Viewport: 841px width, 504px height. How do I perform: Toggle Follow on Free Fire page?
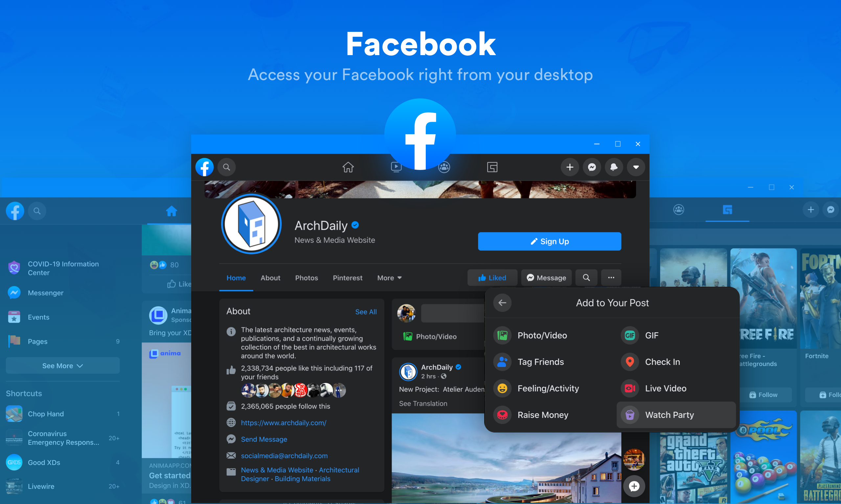[x=766, y=394]
